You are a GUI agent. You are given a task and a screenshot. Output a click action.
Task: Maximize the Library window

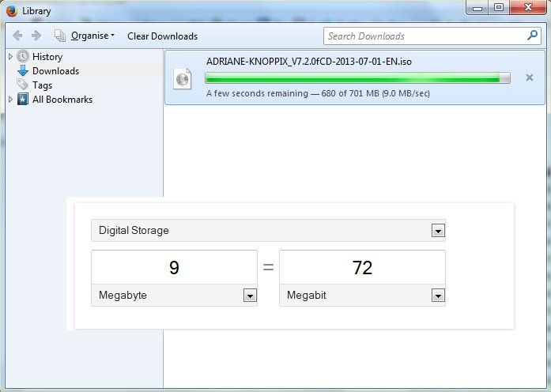499,7
